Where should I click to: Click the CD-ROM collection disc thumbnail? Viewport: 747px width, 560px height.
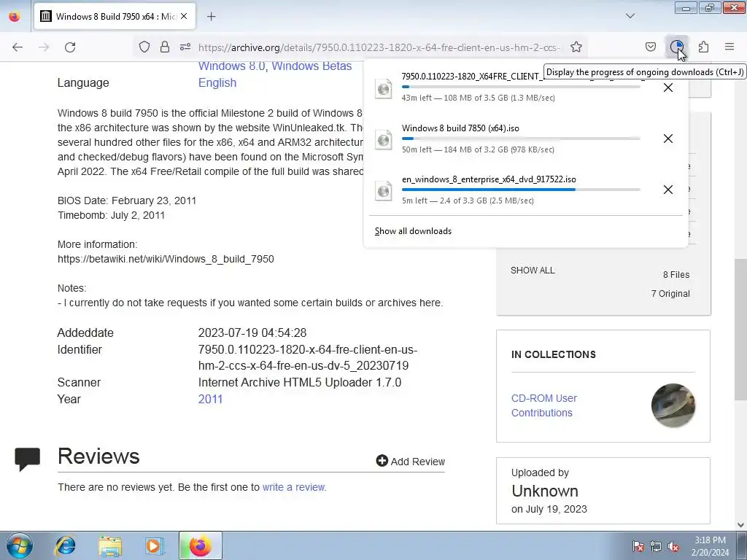pyautogui.click(x=673, y=405)
